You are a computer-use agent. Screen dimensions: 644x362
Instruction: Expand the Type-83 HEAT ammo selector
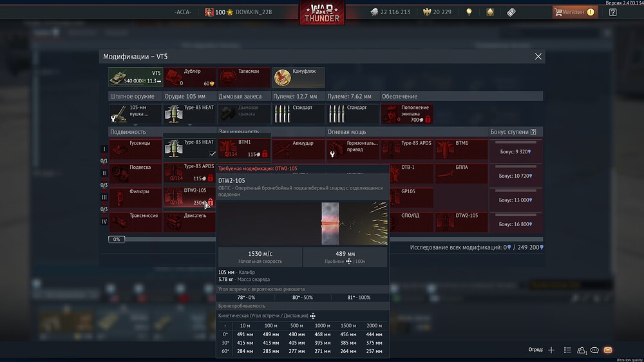pos(189,113)
